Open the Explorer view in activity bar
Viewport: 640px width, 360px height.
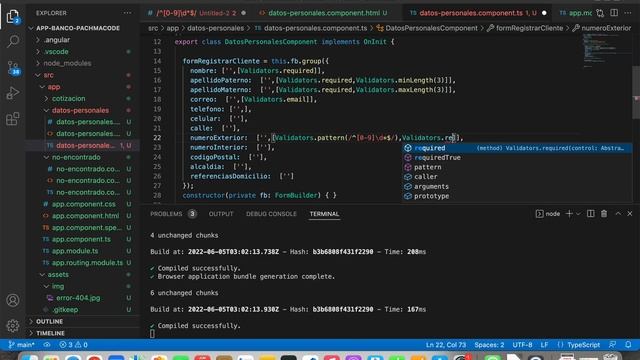13,16
